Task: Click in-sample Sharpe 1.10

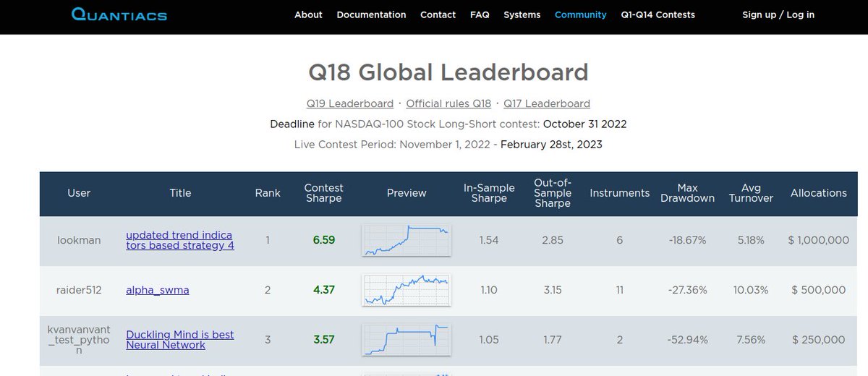Action: tap(489, 290)
